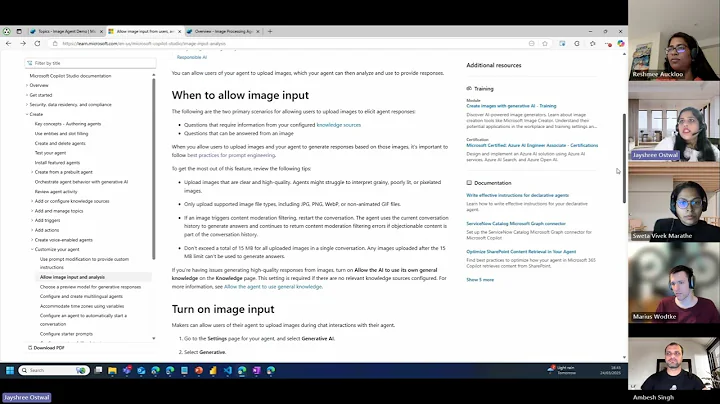Click the zoom indicator in address bar
The image size is (720, 404).
pyautogui.click(x=531, y=44)
